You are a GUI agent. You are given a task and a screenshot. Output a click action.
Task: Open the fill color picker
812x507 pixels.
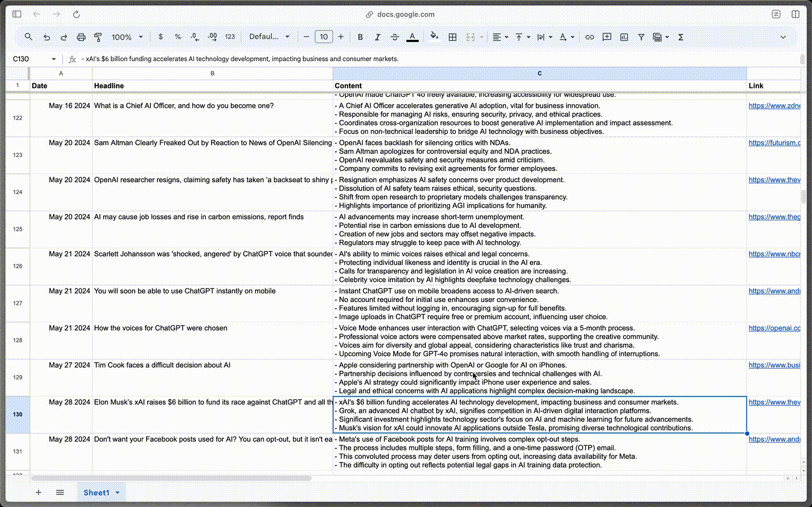434,37
